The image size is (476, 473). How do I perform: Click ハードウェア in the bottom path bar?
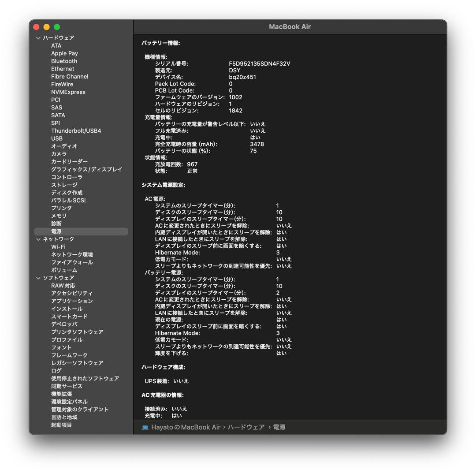click(x=246, y=427)
